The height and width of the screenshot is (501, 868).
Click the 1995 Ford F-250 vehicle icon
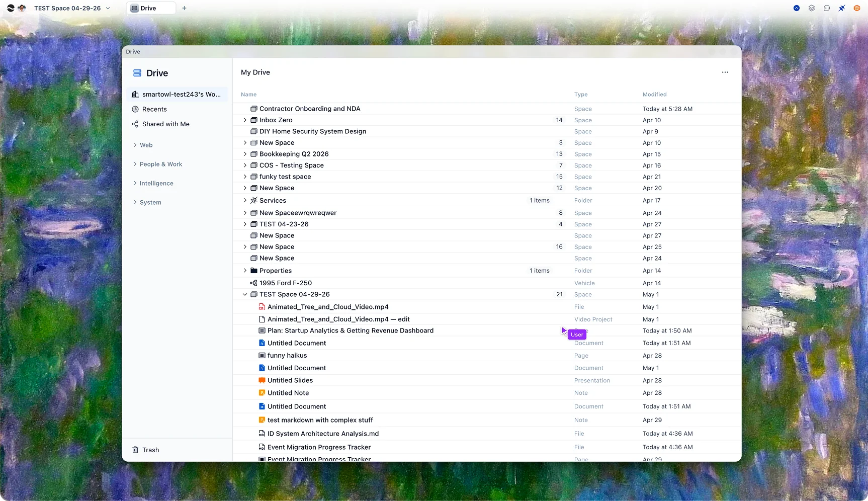click(254, 283)
